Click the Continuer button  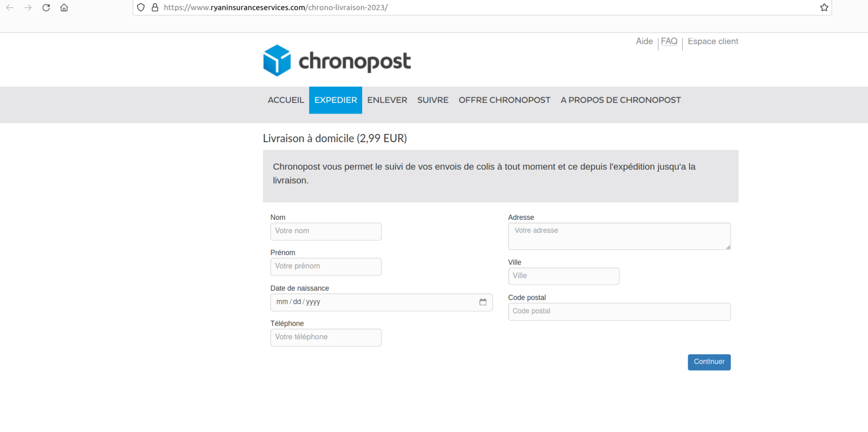pyautogui.click(x=709, y=362)
